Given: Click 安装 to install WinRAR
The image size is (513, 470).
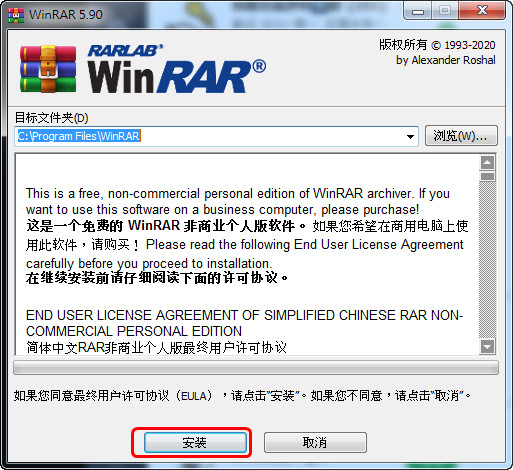Looking at the screenshot, I should click(195, 442).
